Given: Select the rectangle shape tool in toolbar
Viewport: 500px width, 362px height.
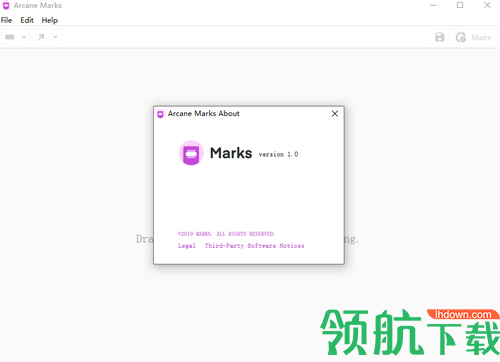Looking at the screenshot, I should [x=10, y=37].
